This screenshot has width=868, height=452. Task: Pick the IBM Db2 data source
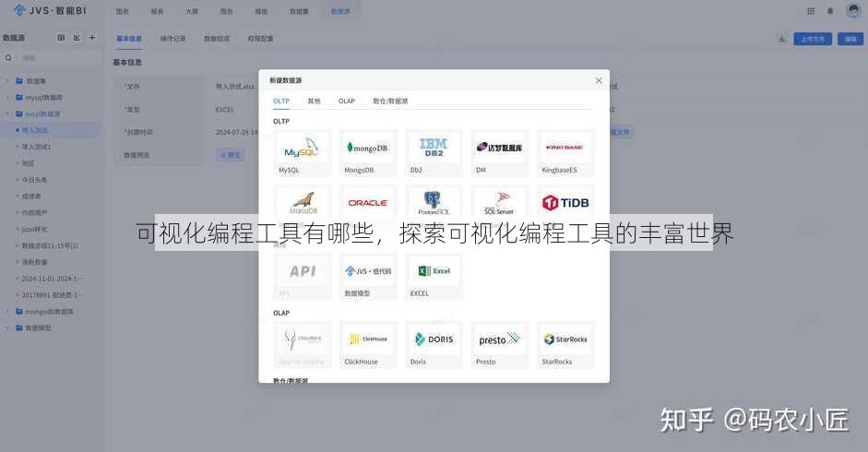pyautogui.click(x=434, y=153)
